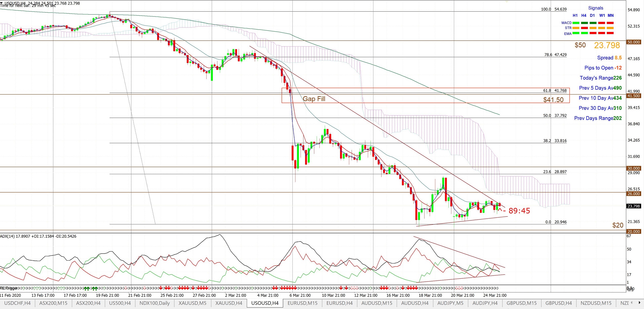644x309 pixels.
Task: Click the current price tag 23.798 on axis
Action: pos(633,206)
